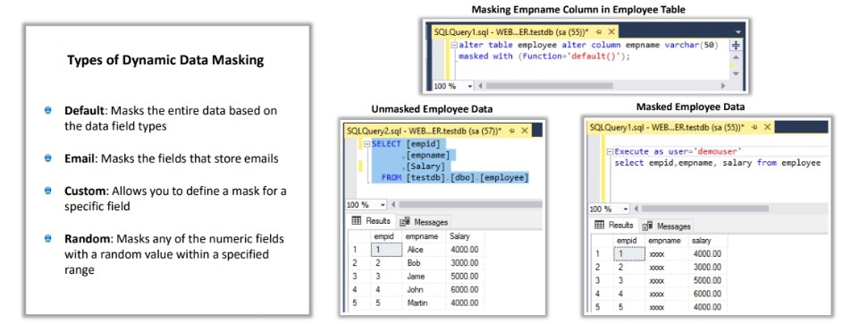The height and width of the screenshot is (324, 868).
Task: Click the horizontal scrollbar in the Masked Employee editor
Action: coord(704,209)
